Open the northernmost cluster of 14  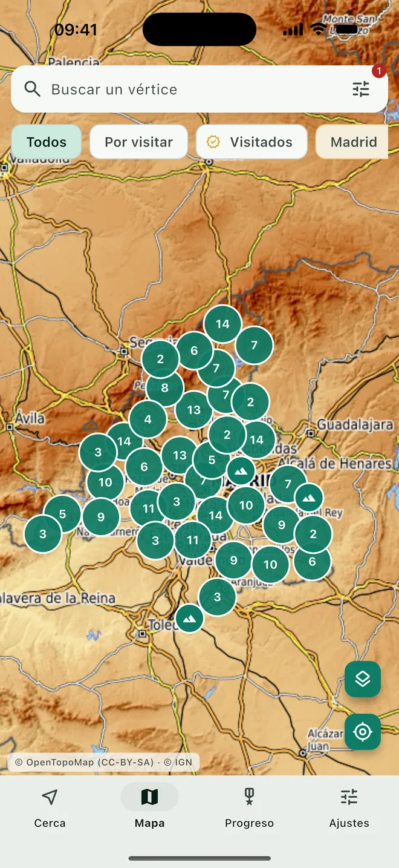[222, 324]
